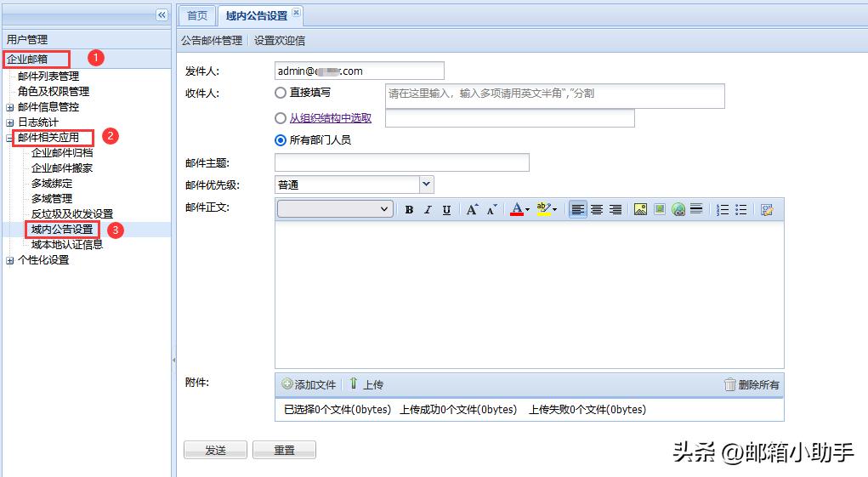Click the 发件人 input field
This screenshot has width=868, height=477.
360,71
